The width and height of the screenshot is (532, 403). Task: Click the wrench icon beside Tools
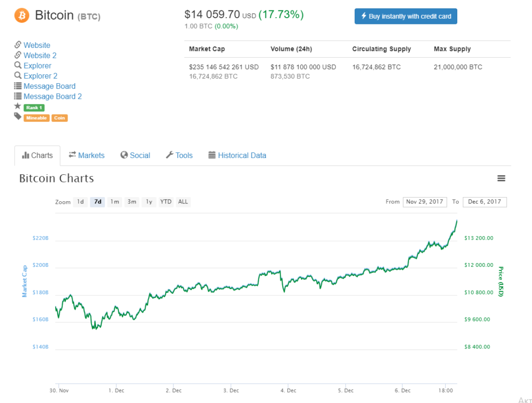click(x=170, y=155)
